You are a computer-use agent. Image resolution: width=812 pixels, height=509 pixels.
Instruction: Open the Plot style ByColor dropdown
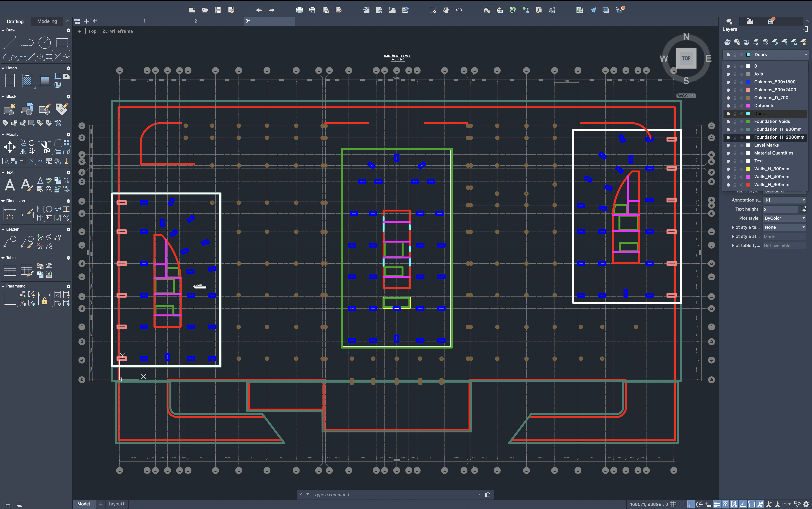tap(784, 218)
